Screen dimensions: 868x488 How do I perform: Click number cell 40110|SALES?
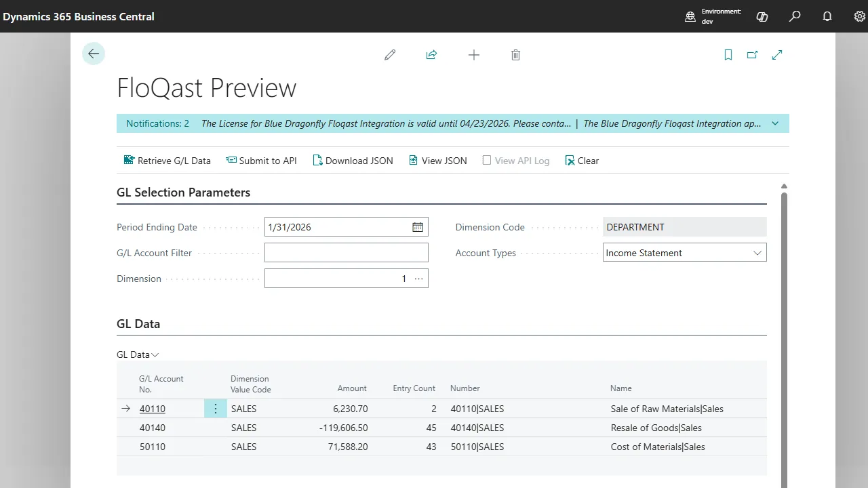click(x=477, y=409)
